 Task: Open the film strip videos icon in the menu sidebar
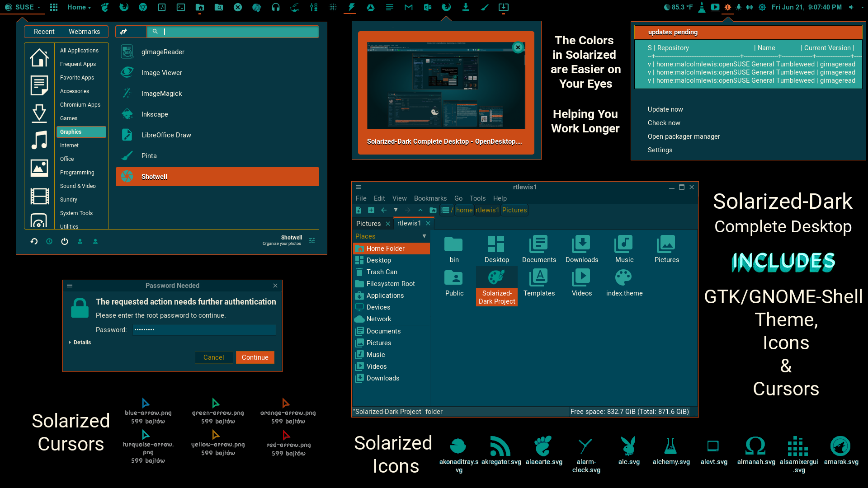39,196
